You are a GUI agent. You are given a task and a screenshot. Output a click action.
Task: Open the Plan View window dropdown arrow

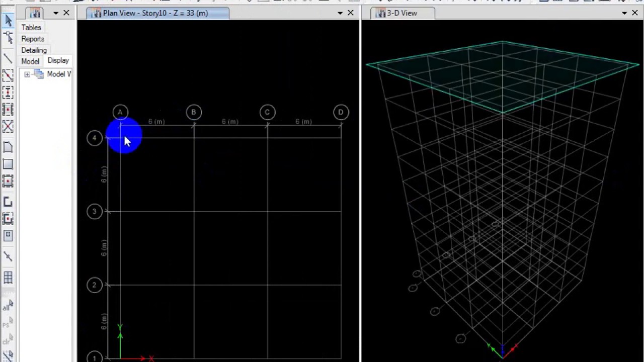(340, 13)
